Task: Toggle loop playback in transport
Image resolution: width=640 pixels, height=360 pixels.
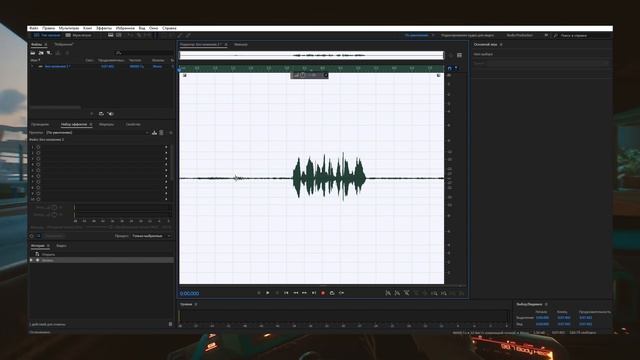Action: (332, 293)
